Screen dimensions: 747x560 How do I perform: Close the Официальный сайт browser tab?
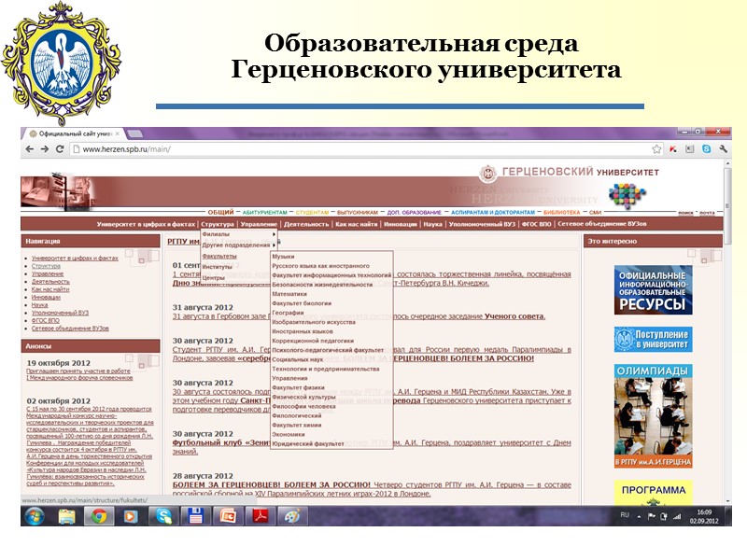pyautogui.click(x=118, y=133)
